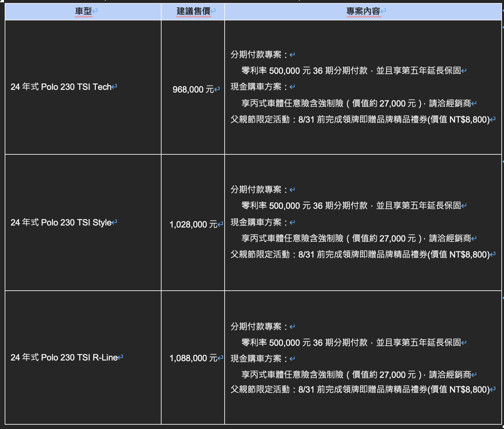Click the 享丙式車體任意險 line in R-Line row
This screenshot has height=429, width=504.
[356, 375]
